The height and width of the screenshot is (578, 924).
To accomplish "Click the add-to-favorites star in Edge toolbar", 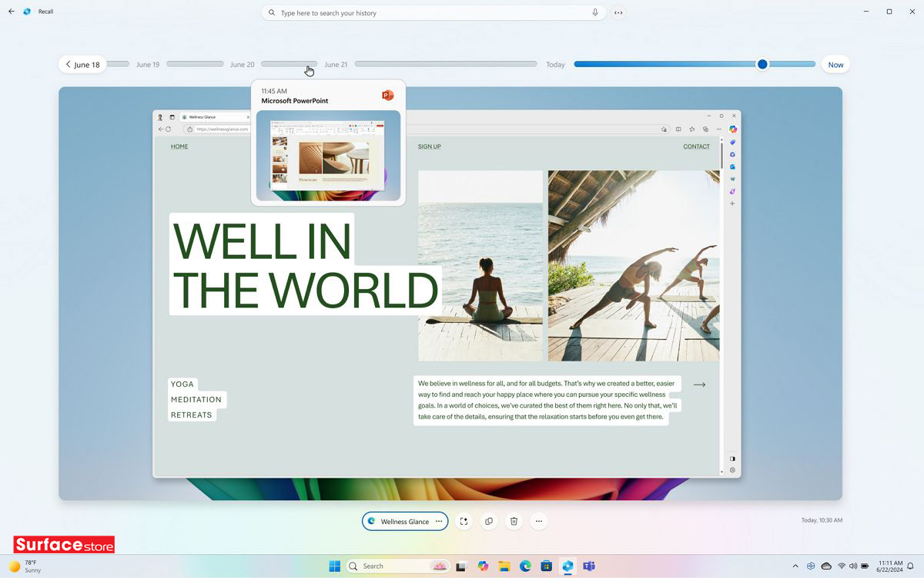I will 692,129.
